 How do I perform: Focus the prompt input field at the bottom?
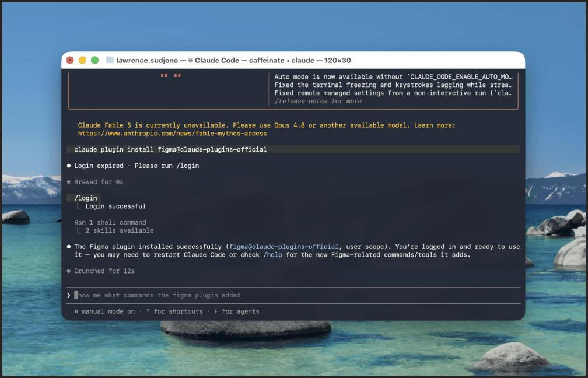pyautogui.click(x=293, y=296)
